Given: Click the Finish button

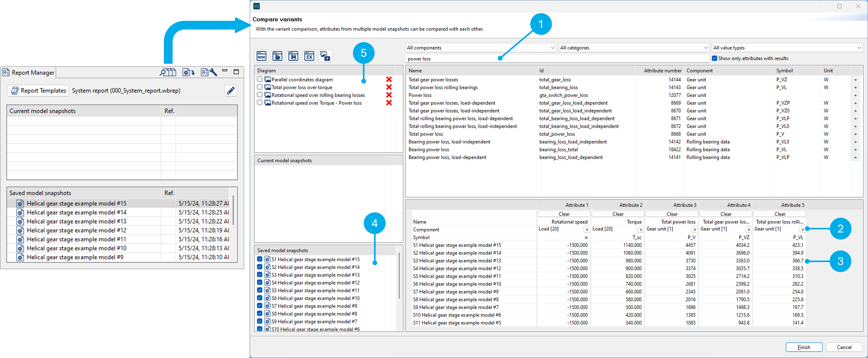Looking at the screenshot, I should tap(804, 347).
